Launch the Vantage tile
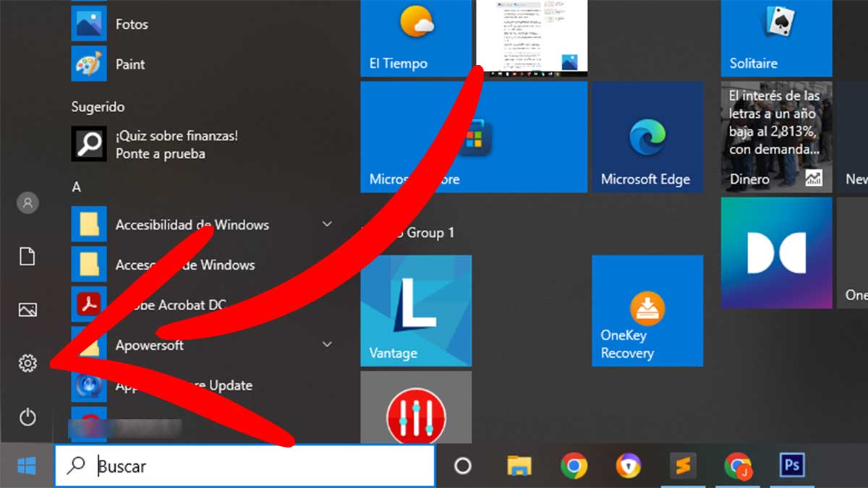868x488 pixels. click(416, 310)
